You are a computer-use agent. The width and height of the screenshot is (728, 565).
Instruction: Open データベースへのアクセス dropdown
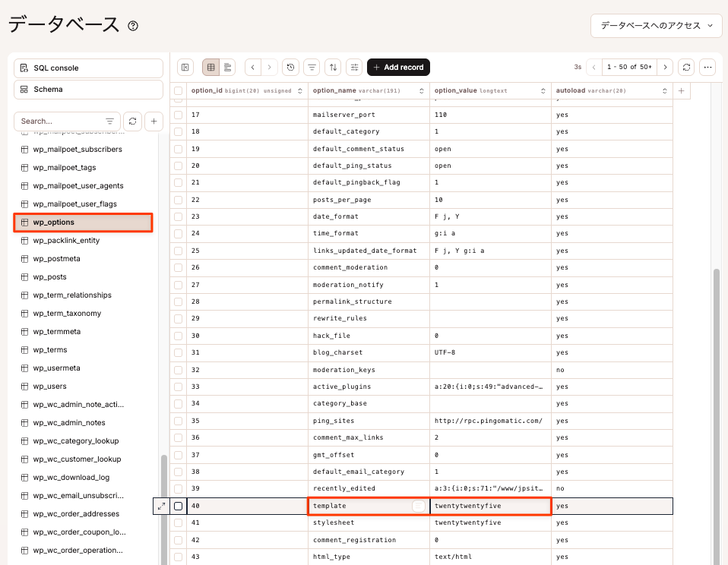[x=656, y=26]
